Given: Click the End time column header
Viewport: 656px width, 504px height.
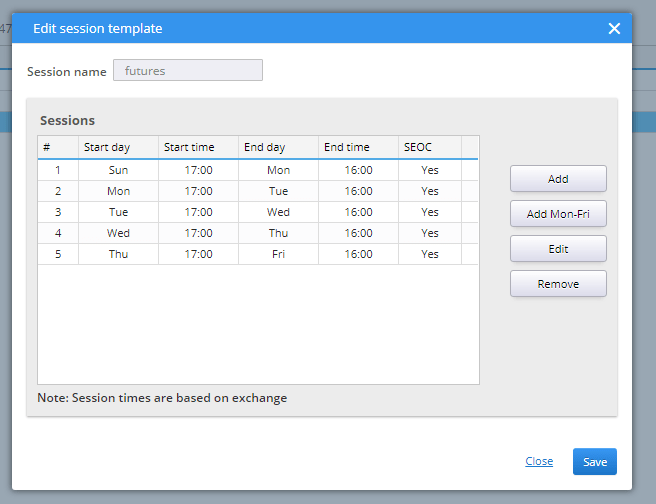Looking at the screenshot, I should coord(358,147).
